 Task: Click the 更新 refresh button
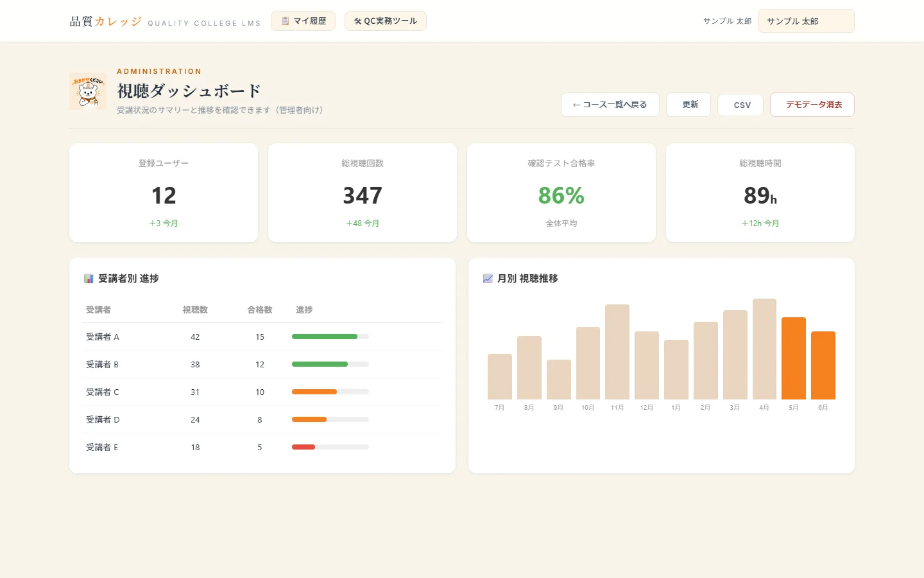689,105
